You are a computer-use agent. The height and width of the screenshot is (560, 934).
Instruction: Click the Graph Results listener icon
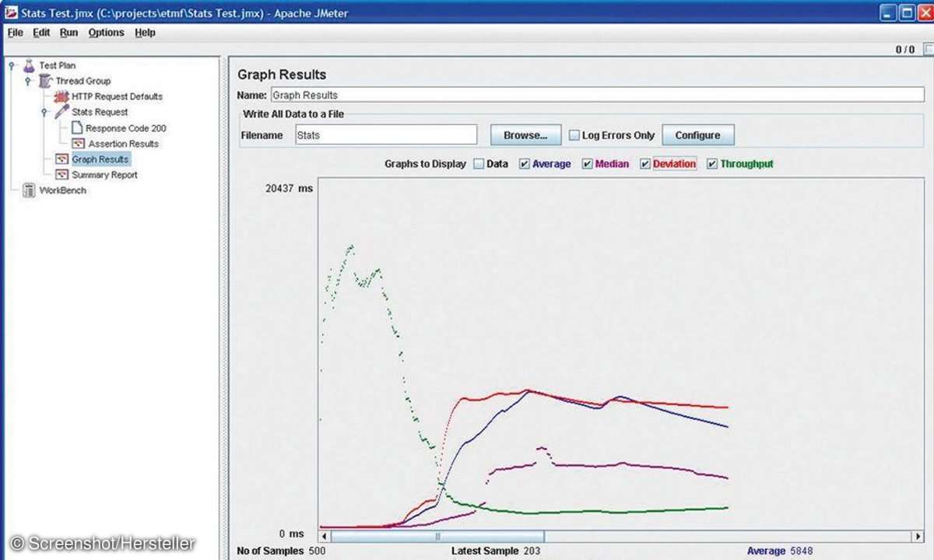[61, 159]
